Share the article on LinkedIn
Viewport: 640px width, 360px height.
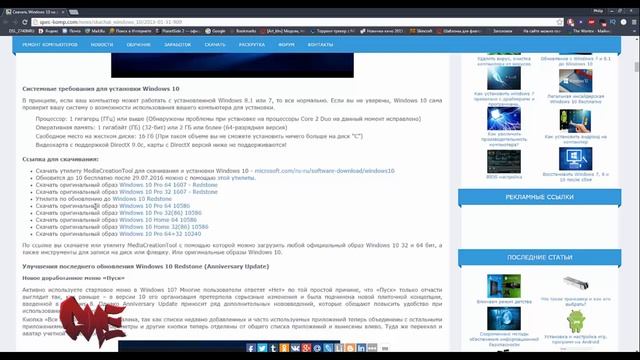361,348
